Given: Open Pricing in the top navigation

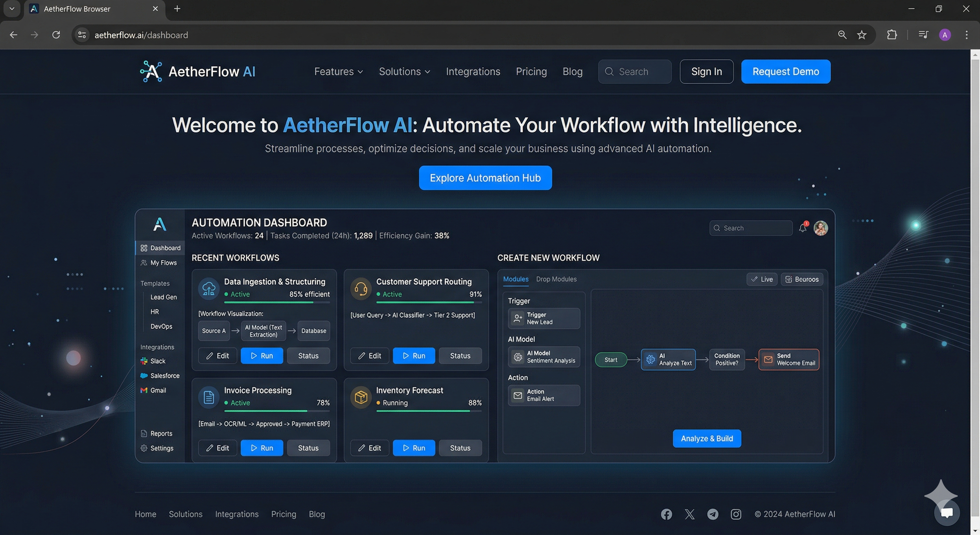Looking at the screenshot, I should [531, 71].
